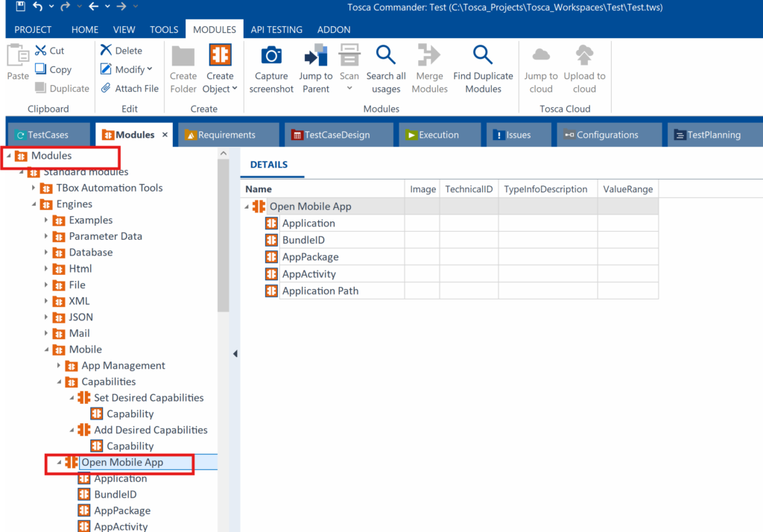Click the AppPackage icon in Details table
The image size is (763, 532).
(x=271, y=257)
